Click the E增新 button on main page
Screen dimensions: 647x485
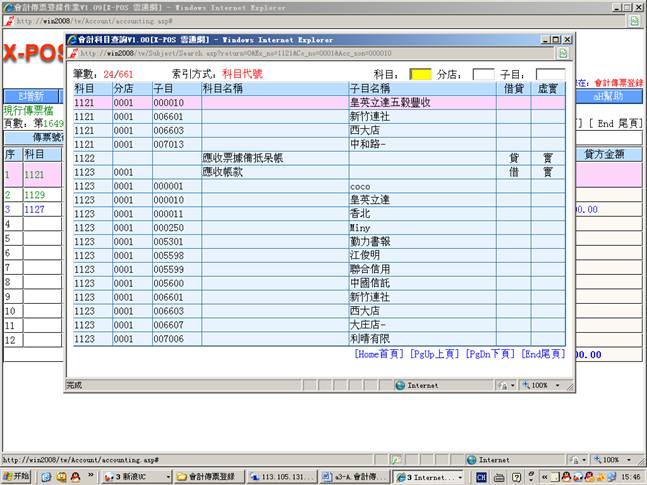tap(28, 95)
